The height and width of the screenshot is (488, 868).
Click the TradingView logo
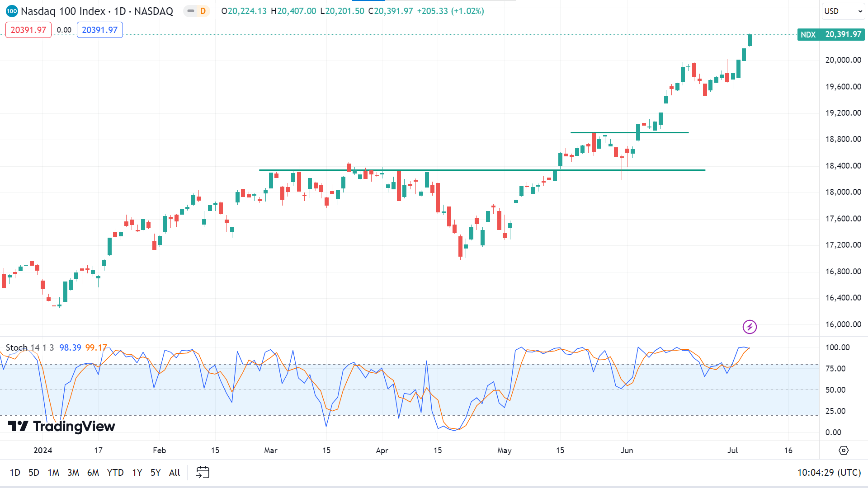[x=61, y=426]
